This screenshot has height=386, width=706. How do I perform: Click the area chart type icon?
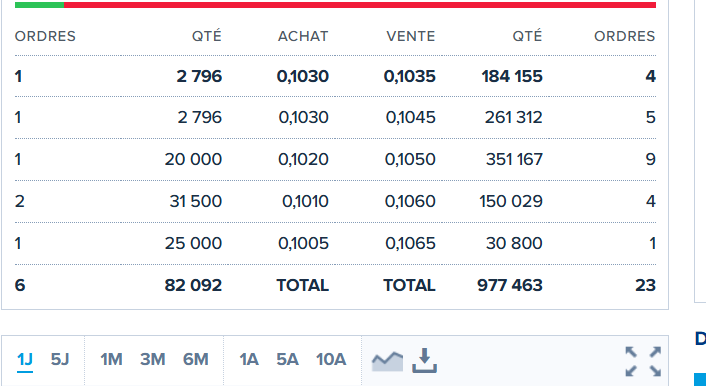[387, 361]
